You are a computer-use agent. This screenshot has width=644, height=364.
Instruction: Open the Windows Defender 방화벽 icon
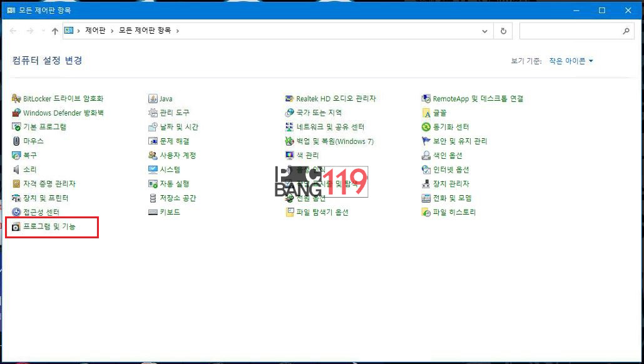[x=16, y=113]
